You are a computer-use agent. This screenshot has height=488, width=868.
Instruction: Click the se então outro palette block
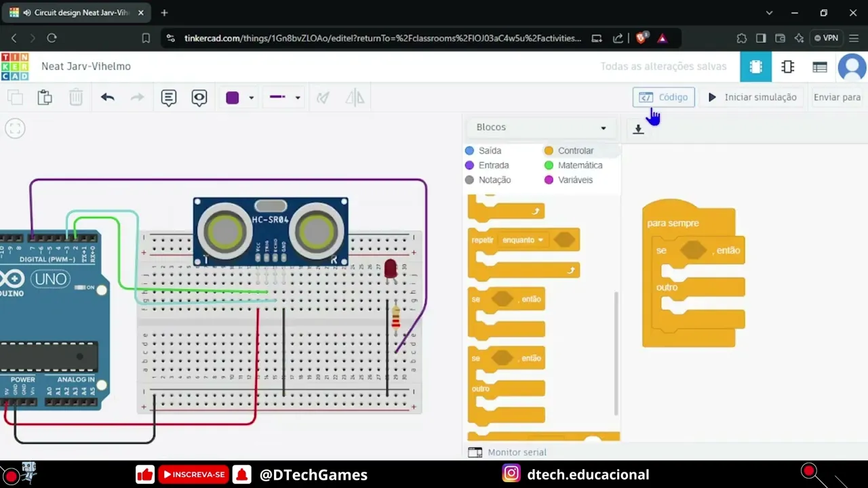click(507, 384)
